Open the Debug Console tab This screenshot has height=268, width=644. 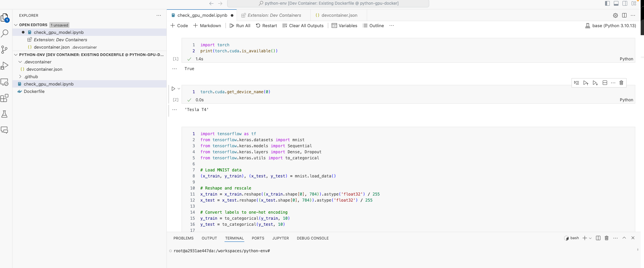click(313, 238)
